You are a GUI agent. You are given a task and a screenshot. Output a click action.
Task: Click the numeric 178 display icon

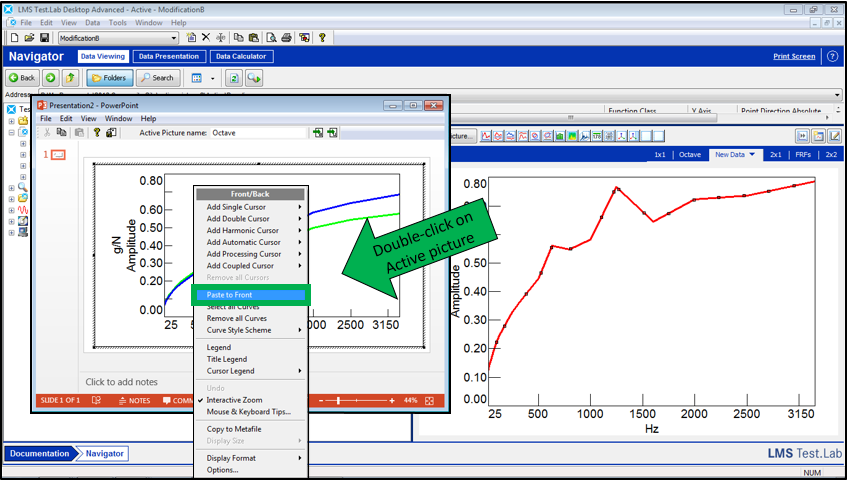pos(597,136)
